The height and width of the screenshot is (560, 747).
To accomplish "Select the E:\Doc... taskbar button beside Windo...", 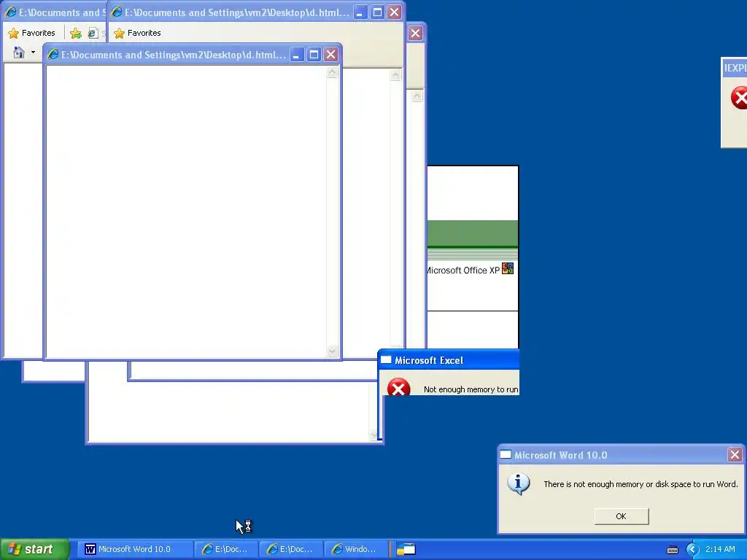I will [x=291, y=549].
